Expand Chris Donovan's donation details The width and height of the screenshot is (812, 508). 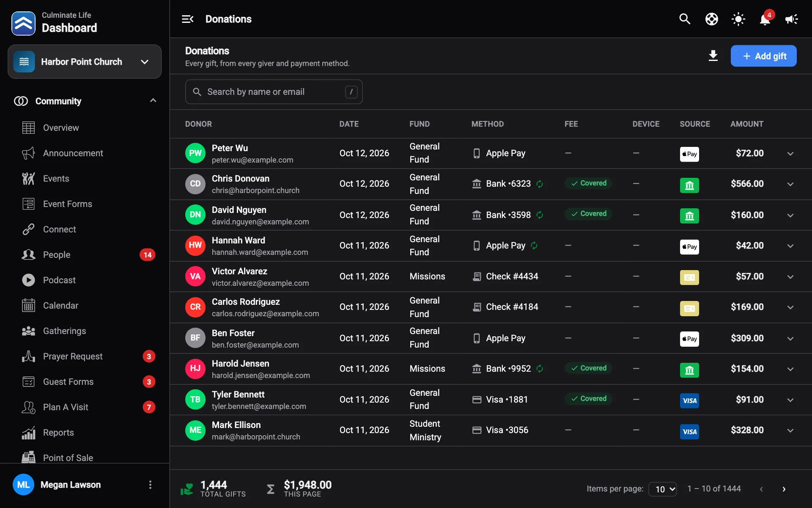pyautogui.click(x=790, y=184)
